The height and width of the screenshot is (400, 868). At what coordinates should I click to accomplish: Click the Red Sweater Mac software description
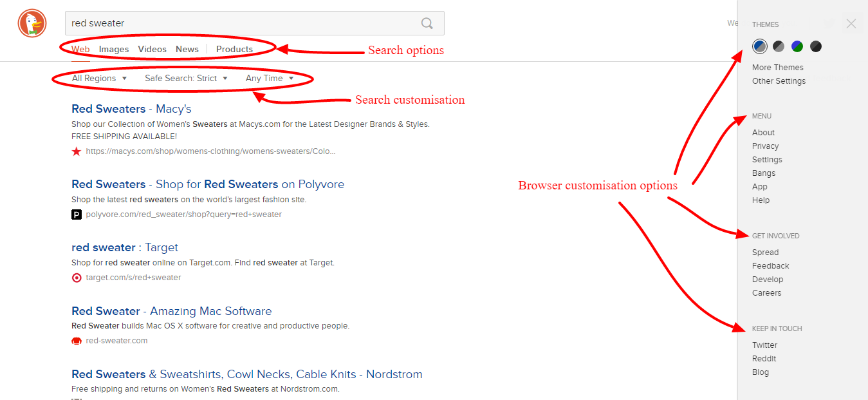[x=210, y=326]
